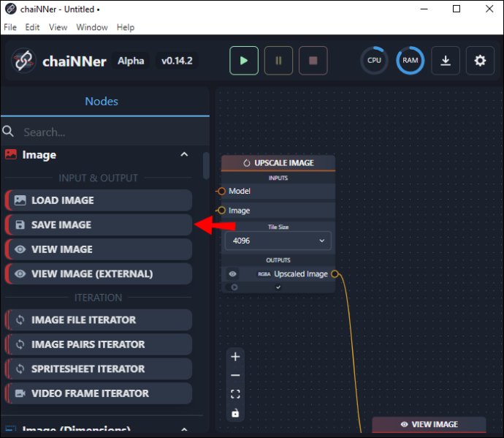Click the chaiNNer logo in the header
This screenshot has width=504, height=438.
pyautogui.click(x=23, y=61)
